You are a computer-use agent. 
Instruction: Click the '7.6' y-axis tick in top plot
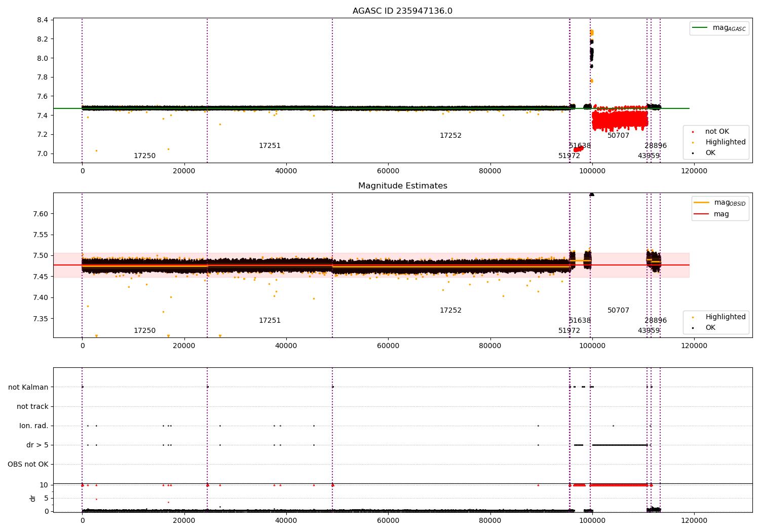coord(43,97)
